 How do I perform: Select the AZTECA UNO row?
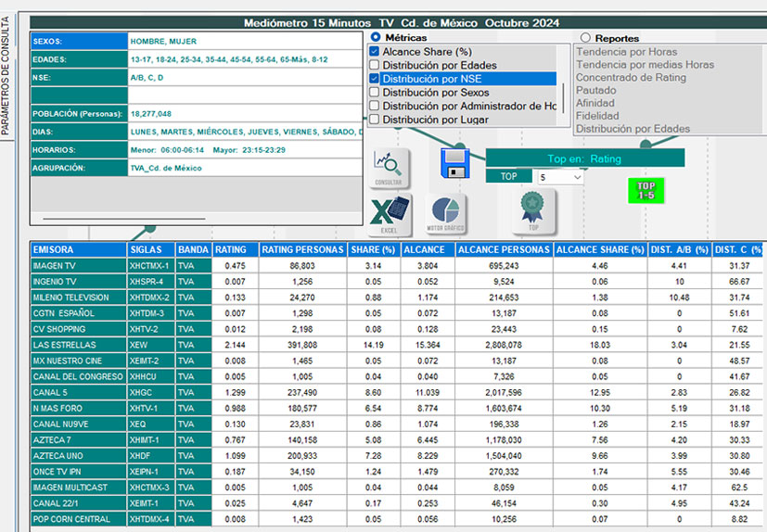(396, 456)
